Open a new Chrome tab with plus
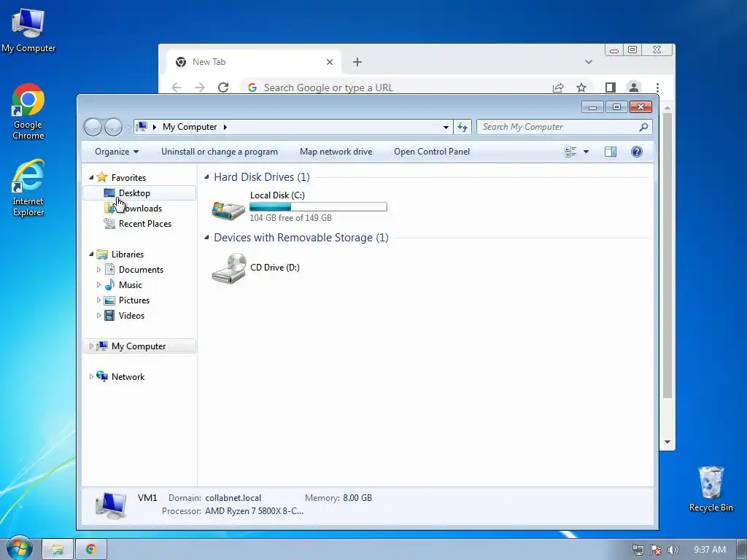Viewport: 747px width, 560px height. point(357,62)
